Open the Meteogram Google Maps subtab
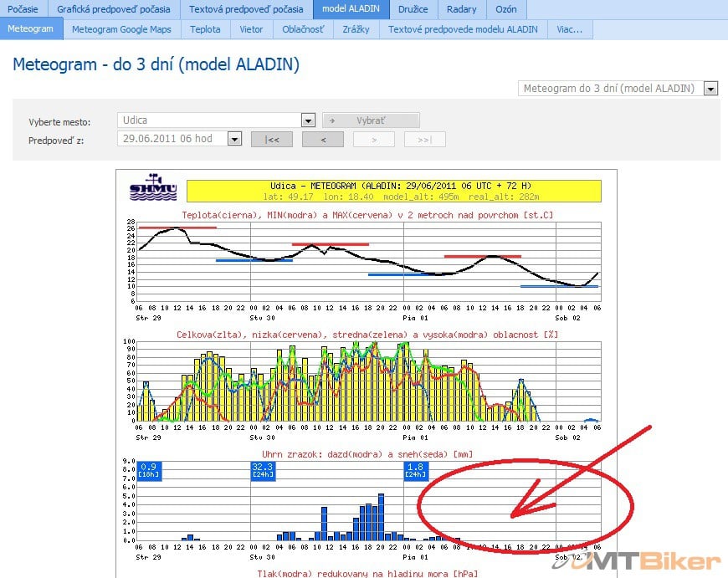Viewport: 728px width, 578px height. tap(121, 28)
